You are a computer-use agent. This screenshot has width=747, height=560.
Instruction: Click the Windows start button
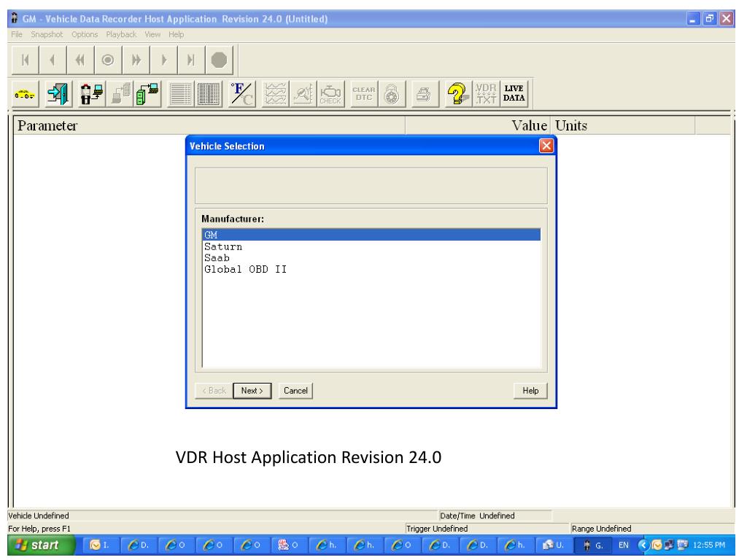click(x=42, y=545)
